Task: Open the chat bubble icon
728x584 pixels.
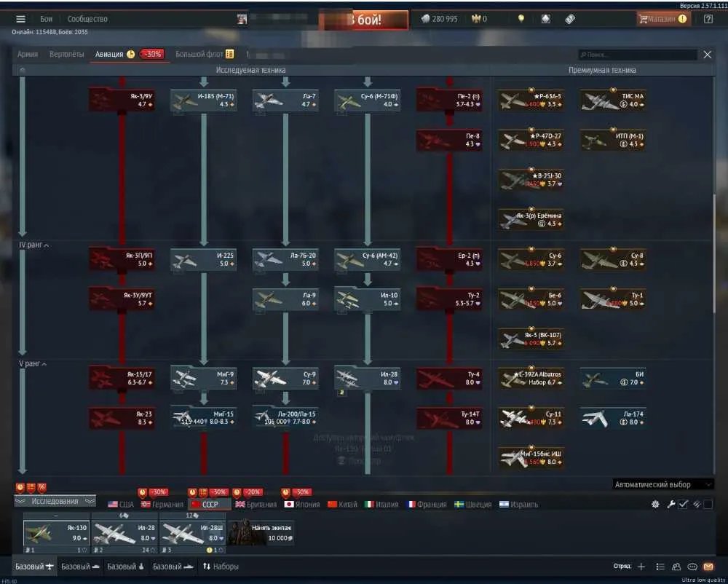Action: click(x=692, y=567)
